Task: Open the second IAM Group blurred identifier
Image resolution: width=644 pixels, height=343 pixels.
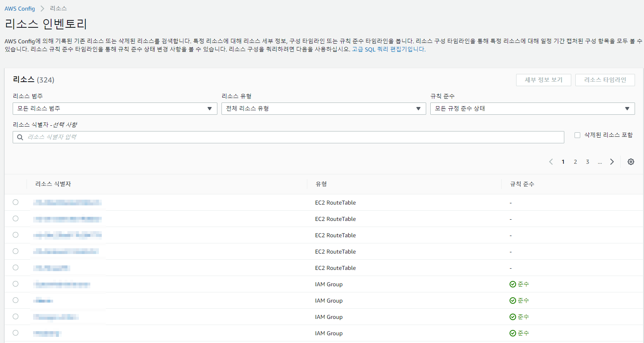Action: click(43, 301)
